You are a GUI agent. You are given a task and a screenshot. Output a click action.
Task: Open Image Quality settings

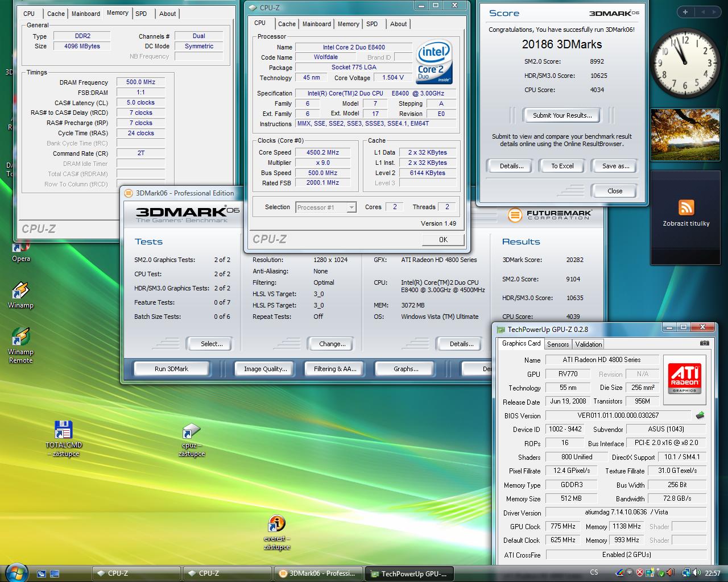(x=265, y=369)
